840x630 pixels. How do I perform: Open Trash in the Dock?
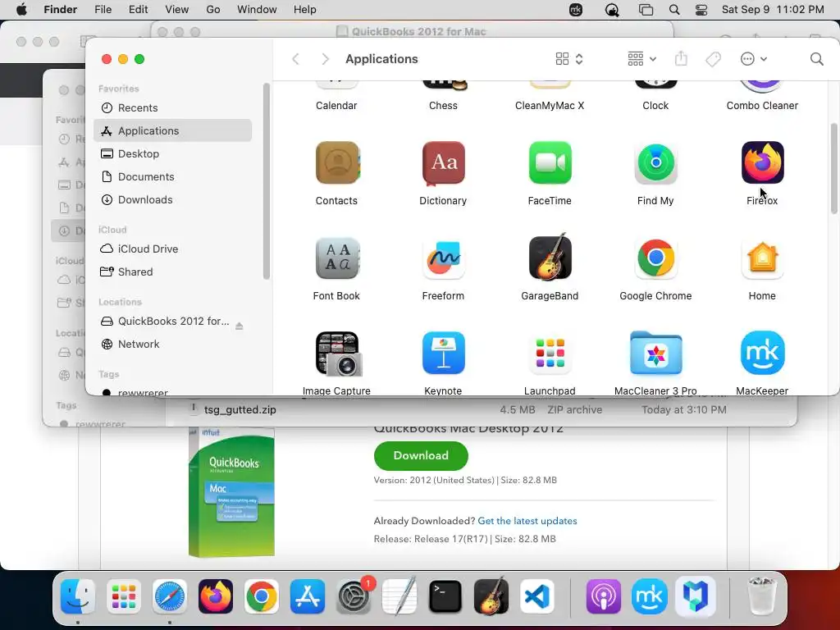761,596
